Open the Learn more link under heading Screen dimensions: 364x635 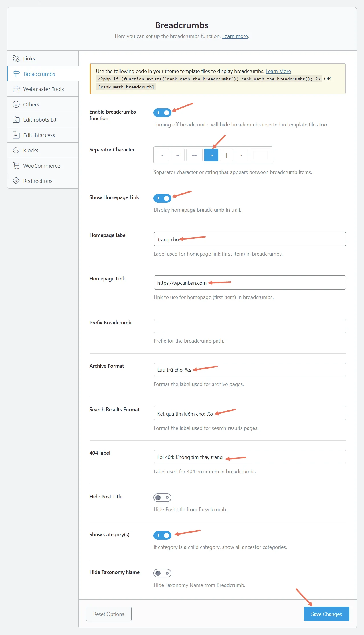tap(235, 36)
